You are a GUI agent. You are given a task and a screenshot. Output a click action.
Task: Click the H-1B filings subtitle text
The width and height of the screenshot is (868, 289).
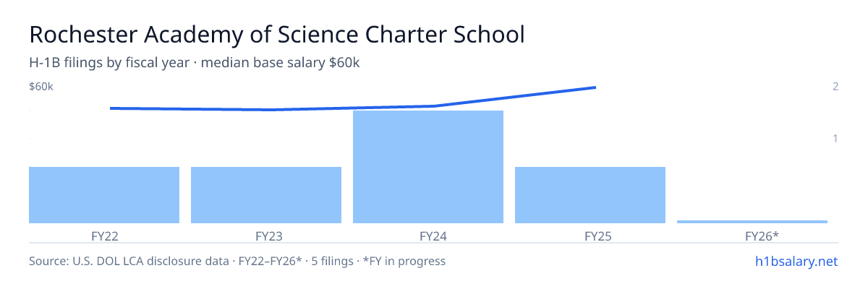[x=195, y=63]
